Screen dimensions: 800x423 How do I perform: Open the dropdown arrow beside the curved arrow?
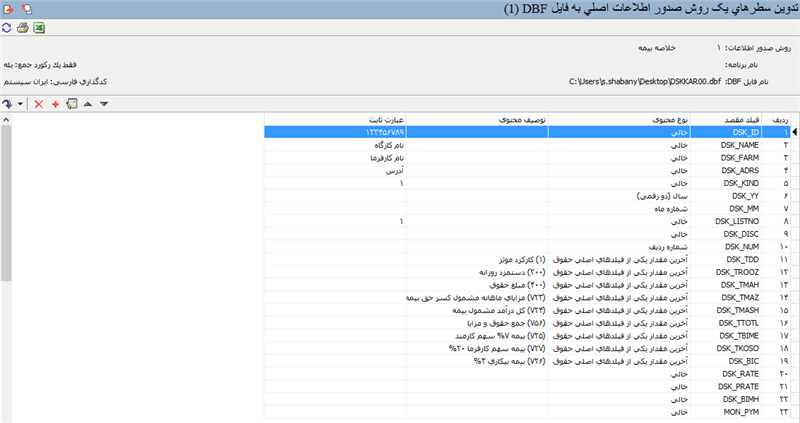(x=20, y=103)
